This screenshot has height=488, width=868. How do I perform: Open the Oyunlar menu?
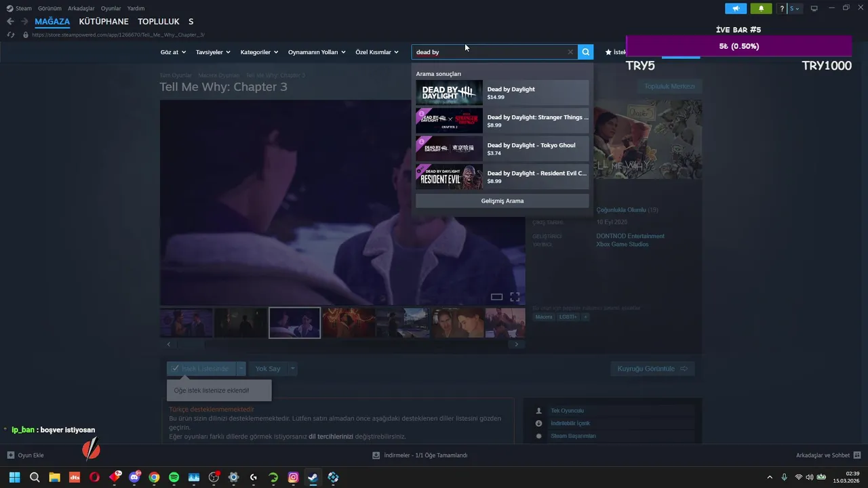(111, 8)
